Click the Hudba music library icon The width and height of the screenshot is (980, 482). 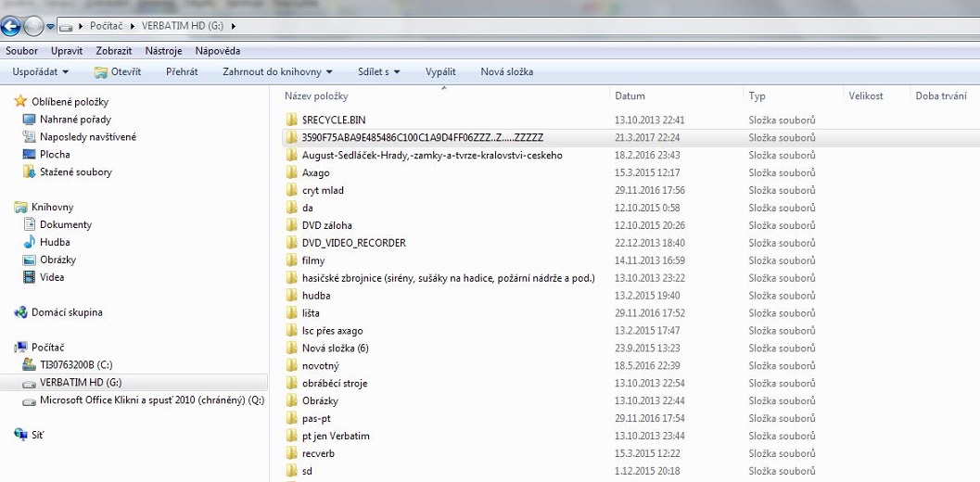pos(29,242)
